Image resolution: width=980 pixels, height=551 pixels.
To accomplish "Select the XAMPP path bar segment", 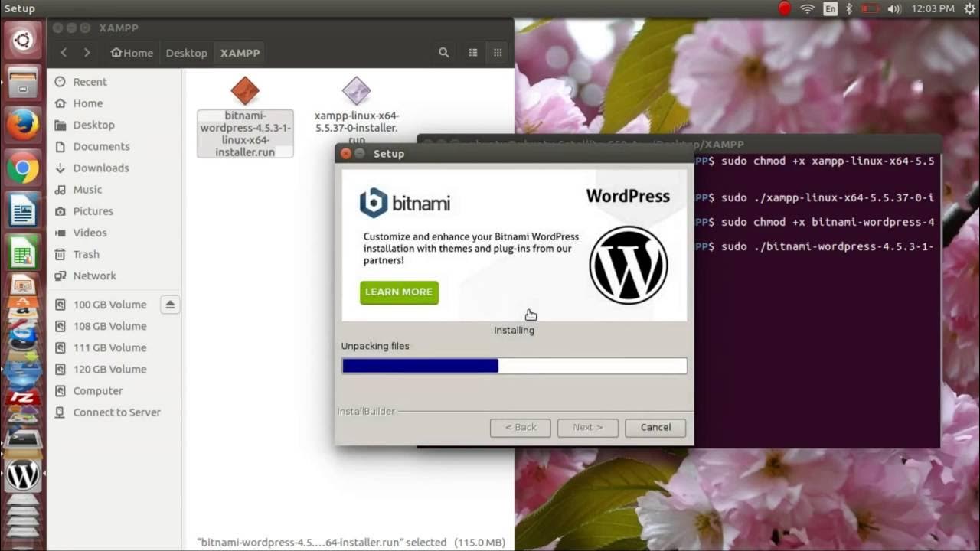I will point(240,53).
